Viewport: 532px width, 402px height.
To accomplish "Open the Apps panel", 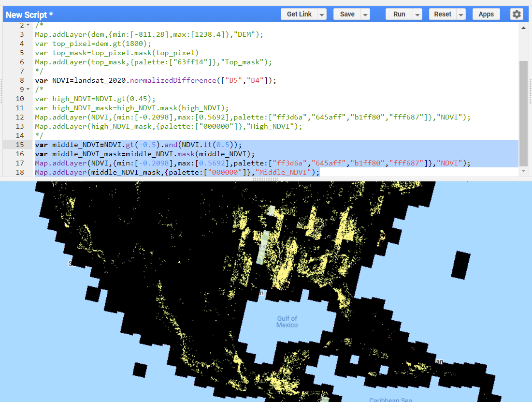I will 486,15.
